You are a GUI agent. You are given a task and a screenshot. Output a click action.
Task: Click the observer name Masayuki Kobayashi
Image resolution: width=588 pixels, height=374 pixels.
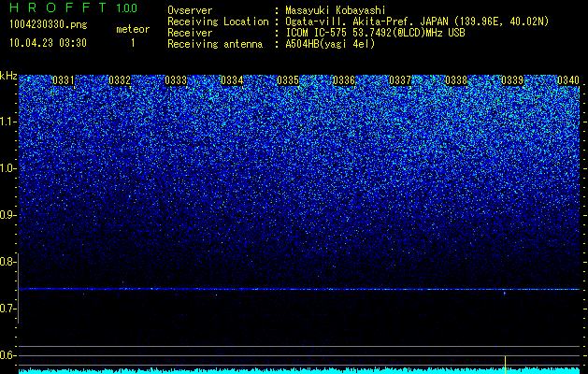click(x=336, y=10)
